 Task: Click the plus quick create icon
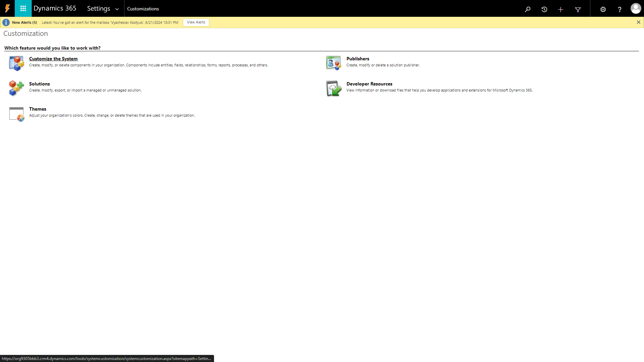[560, 9]
